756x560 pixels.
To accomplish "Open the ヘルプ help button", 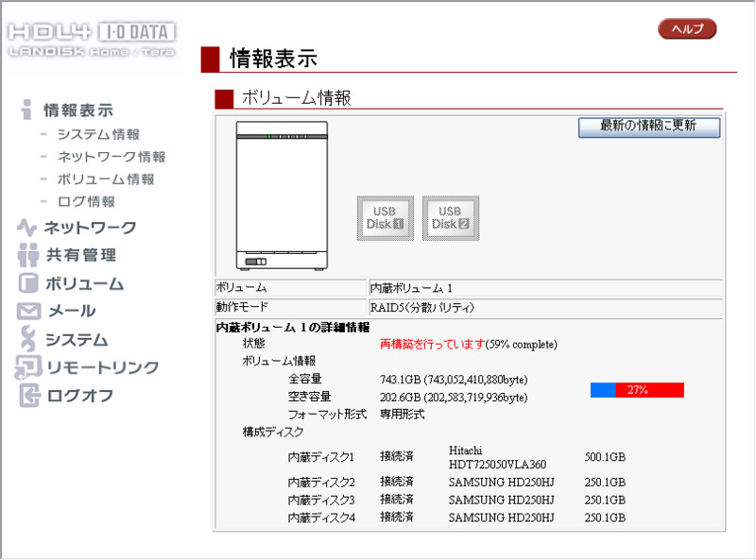I will tap(687, 29).
